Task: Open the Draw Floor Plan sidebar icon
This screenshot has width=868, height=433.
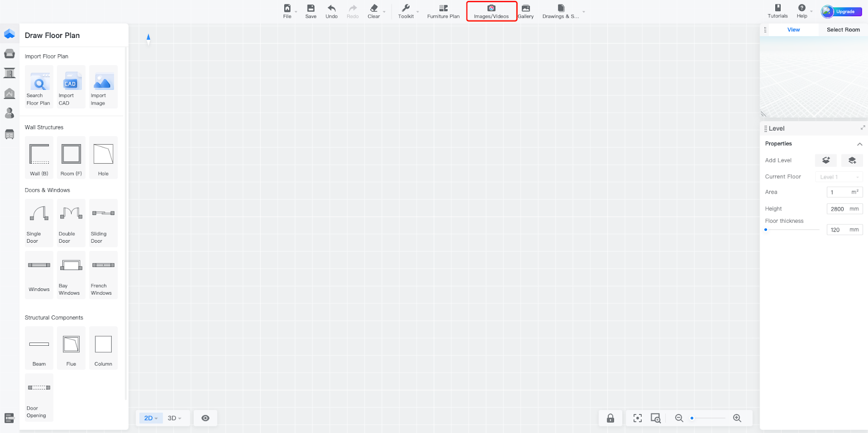Action: point(9,34)
